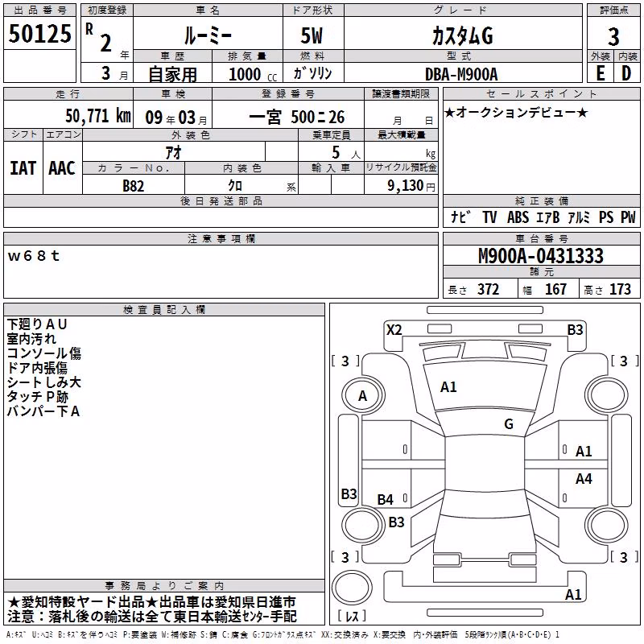Click the fuel type ガソリン
The width and height of the screenshot is (644, 644).
click(x=312, y=73)
